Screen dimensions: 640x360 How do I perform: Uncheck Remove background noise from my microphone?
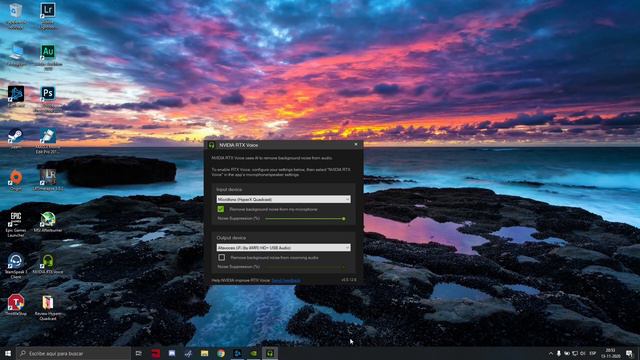click(x=221, y=209)
